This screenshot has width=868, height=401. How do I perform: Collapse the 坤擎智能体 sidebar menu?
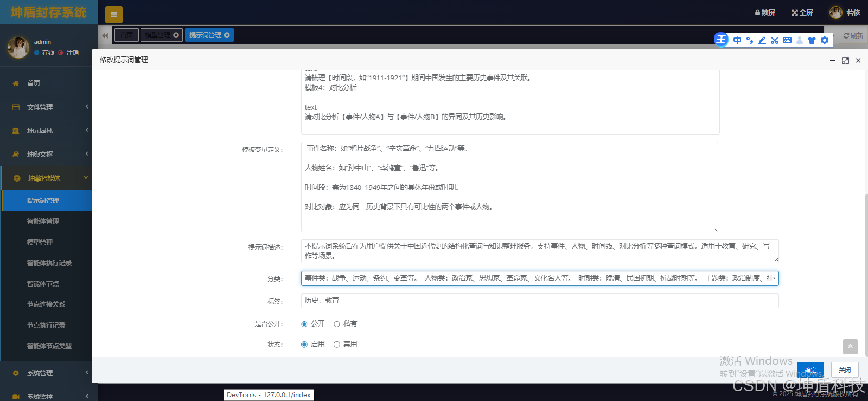pyautogui.click(x=46, y=178)
